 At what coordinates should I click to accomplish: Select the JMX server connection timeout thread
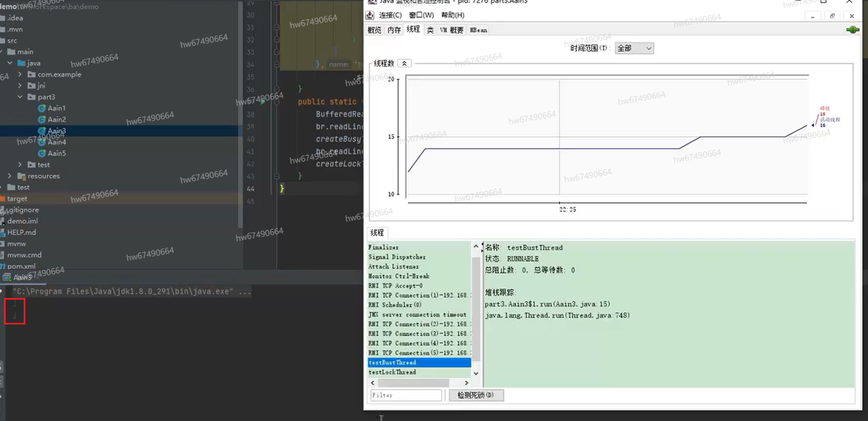tap(419, 315)
